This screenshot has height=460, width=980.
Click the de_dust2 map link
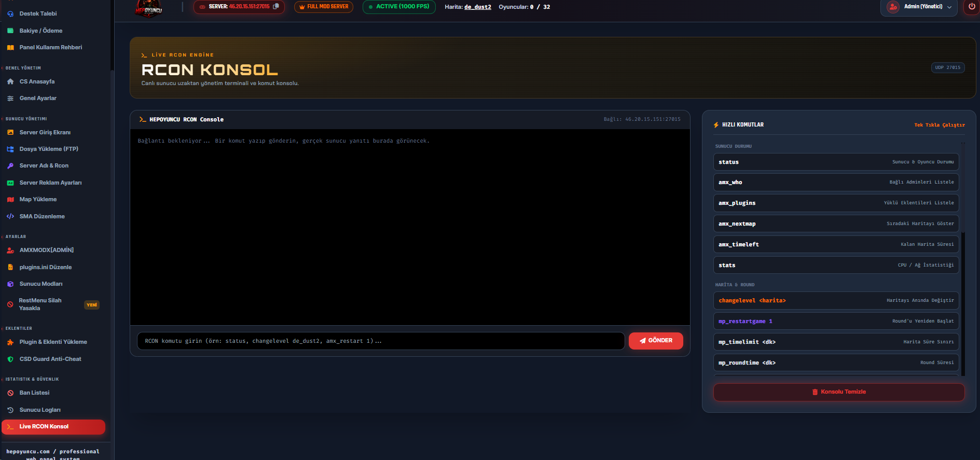click(x=478, y=7)
